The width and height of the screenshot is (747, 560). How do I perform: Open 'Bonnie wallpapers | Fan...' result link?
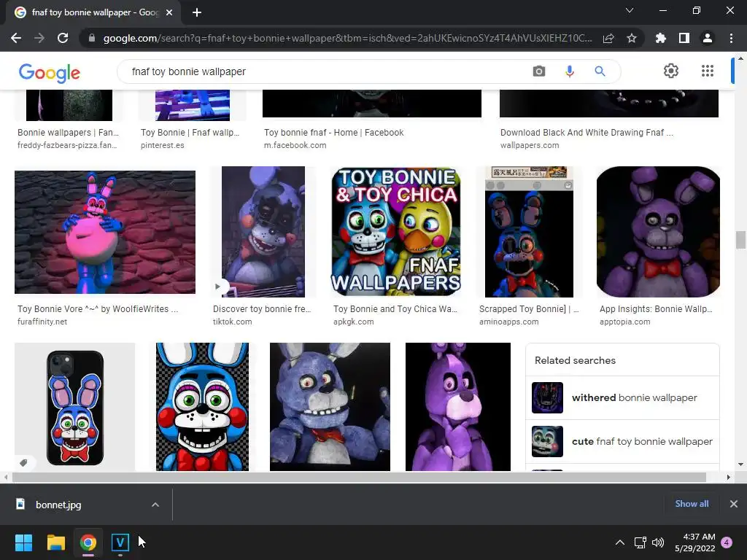[x=68, y=133]
